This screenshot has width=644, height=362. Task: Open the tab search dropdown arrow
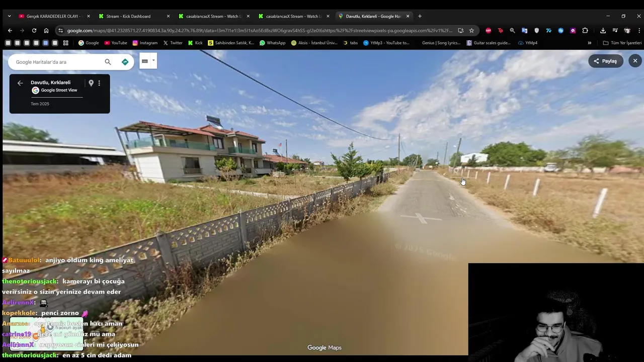coord(9,16)
